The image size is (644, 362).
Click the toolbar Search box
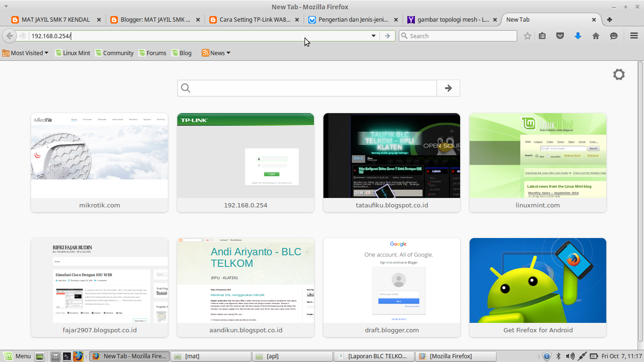458,36
